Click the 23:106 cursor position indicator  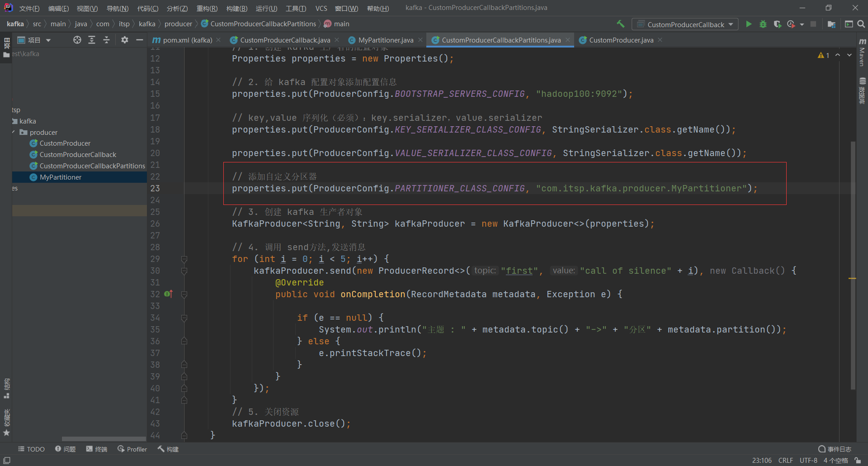coord(762,461)
